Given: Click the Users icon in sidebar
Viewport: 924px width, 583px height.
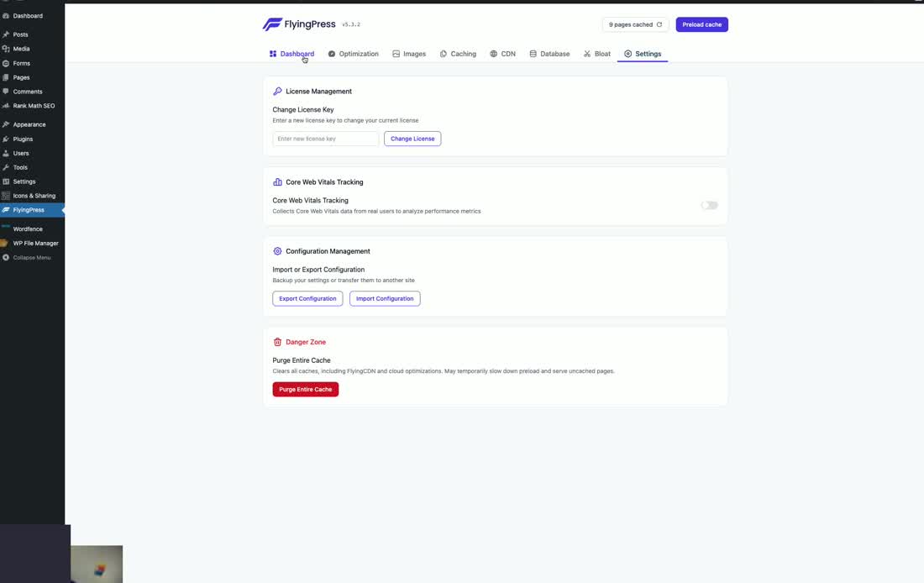Looking at the screenshot, I should click(x=6, y=153).
